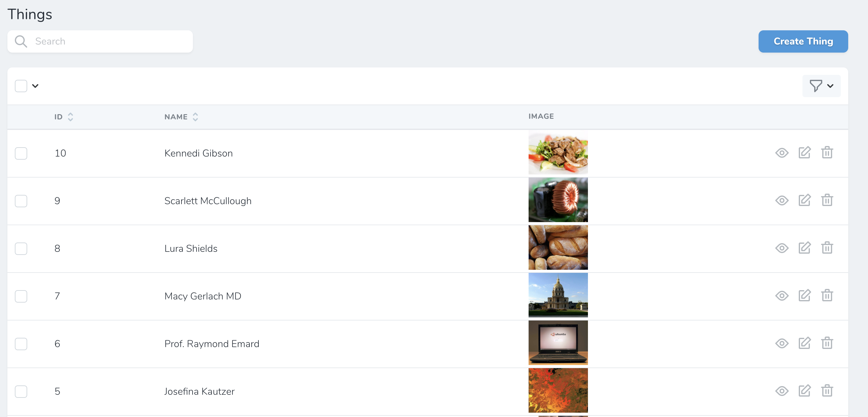The height and width of the screenshot is (417, 868).
Task: Click the Scarlett McCullough name
Action: pos(207,201)
